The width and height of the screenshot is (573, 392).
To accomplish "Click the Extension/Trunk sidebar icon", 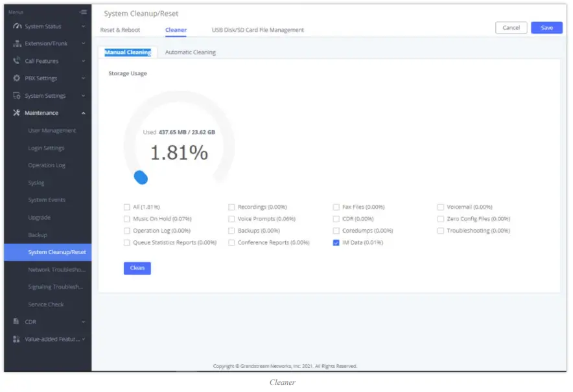I will (x=17, y=44).
